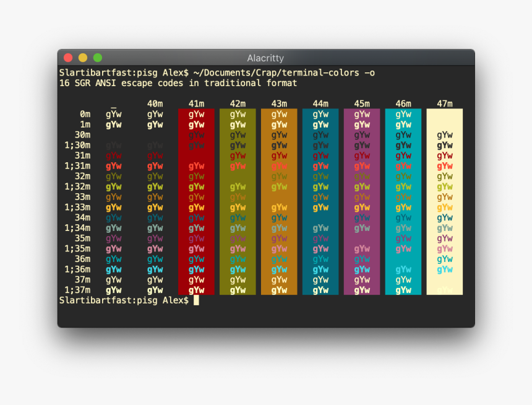Click the 1;37m row label
Image resolution: width=532 pixels, height=405 pixels.
click(78, 290)
